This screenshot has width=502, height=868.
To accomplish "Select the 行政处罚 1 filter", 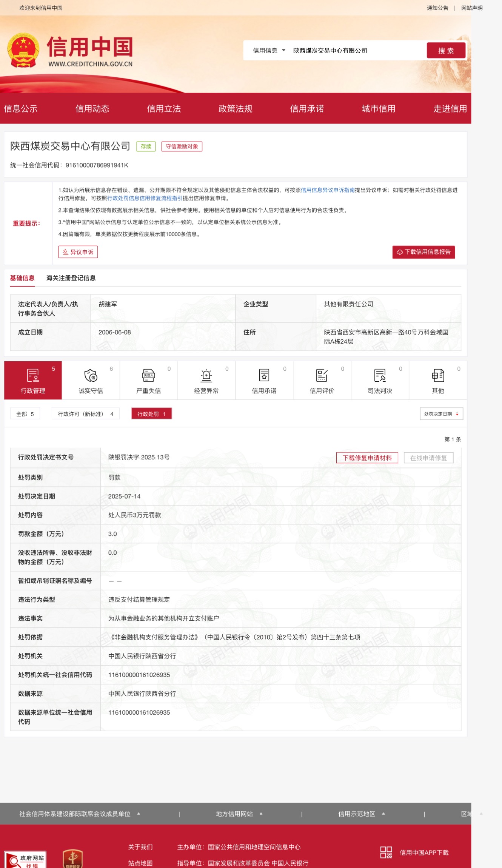I will point(151,414).
